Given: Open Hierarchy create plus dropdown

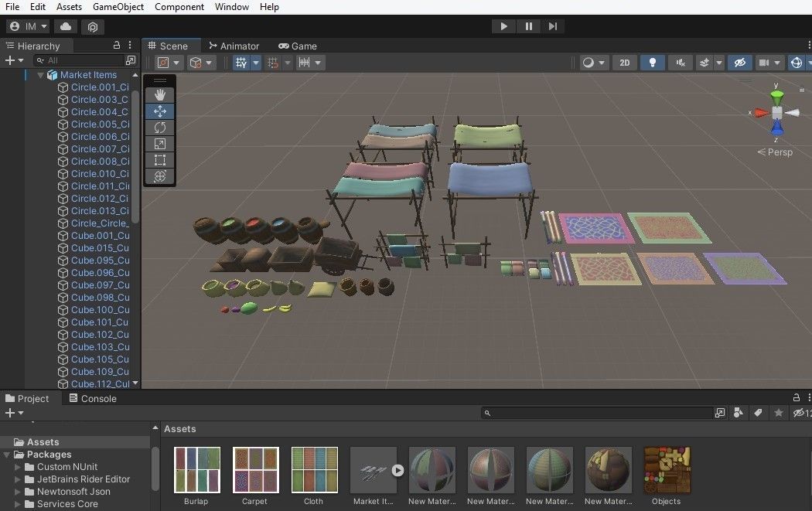Looking at the screenshot, I should [x=14, y=60].
